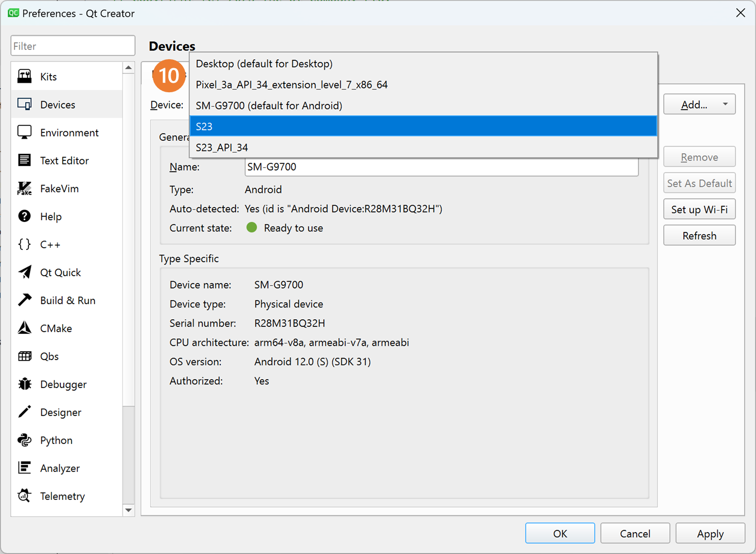Click the Remove button
756x554 pixels.
[x=699, y=157]
